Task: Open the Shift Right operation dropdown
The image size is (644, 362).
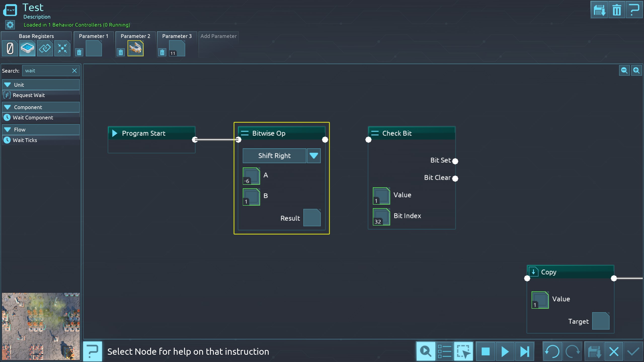Action: point(313,156)
